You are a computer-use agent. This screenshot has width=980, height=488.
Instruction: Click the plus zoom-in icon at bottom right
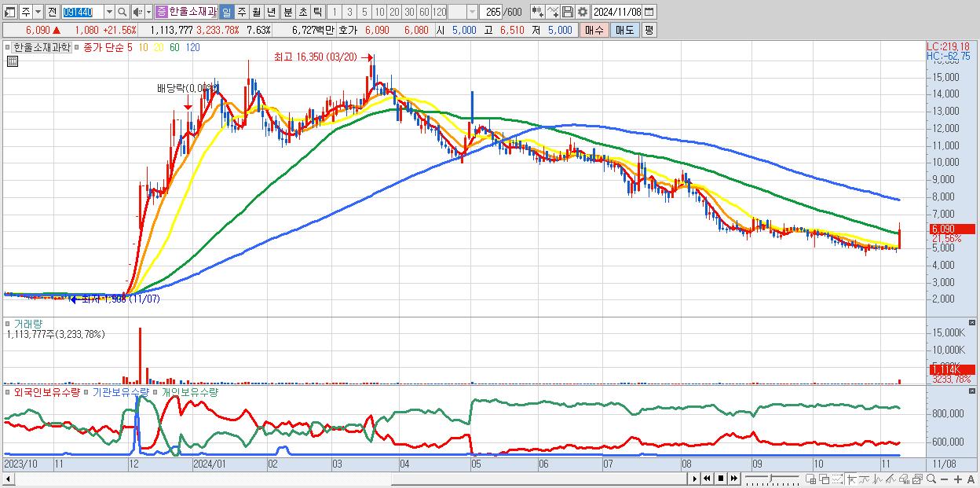pyautogui.click(x=958, y=479)
